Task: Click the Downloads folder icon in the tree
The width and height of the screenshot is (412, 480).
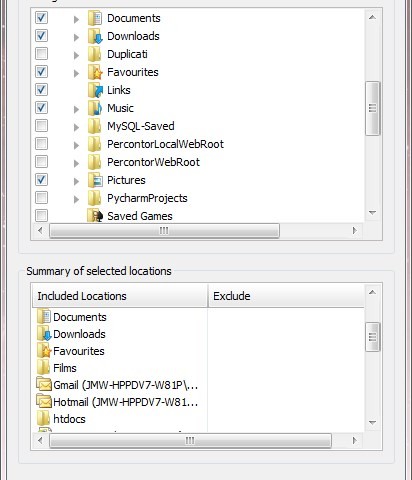Action: pos(95,36)
